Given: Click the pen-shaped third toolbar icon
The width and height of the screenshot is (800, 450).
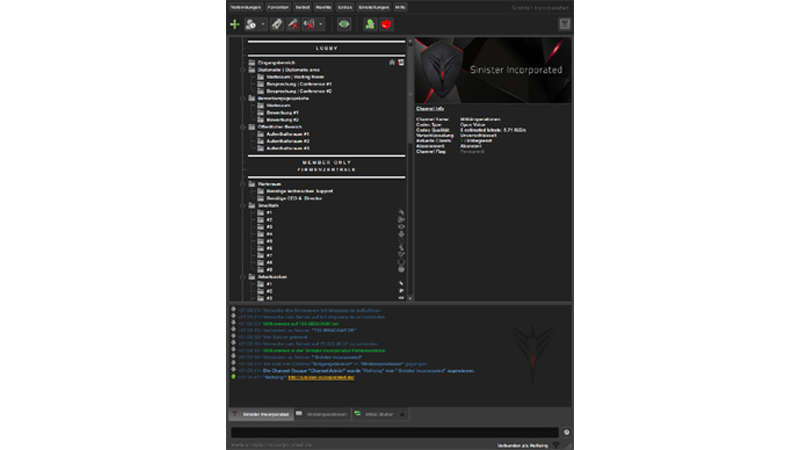Looking at the screenshot, I should (x=275, y=23).
